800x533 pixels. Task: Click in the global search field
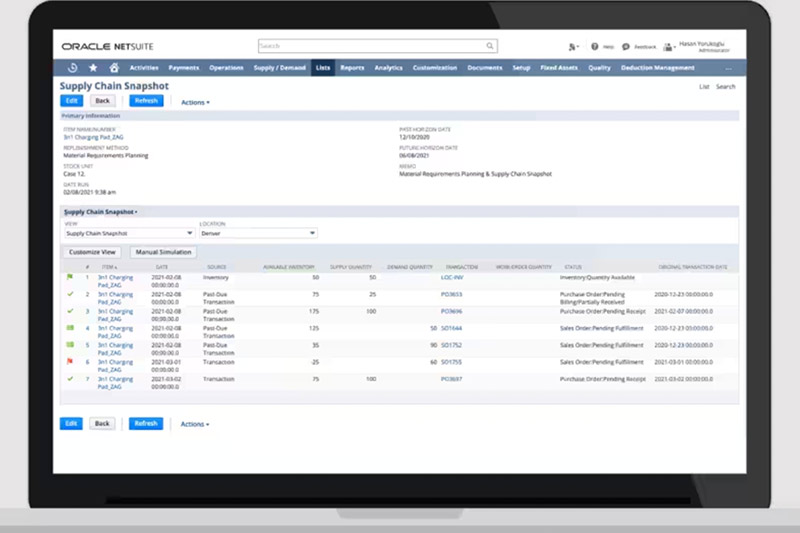tap(370, 46)
